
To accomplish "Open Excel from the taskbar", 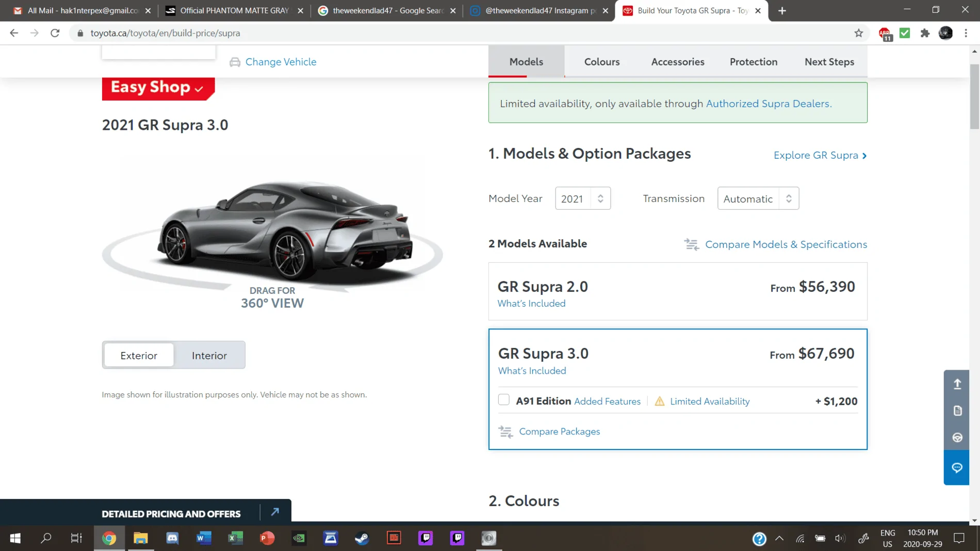I will [236, 538].
